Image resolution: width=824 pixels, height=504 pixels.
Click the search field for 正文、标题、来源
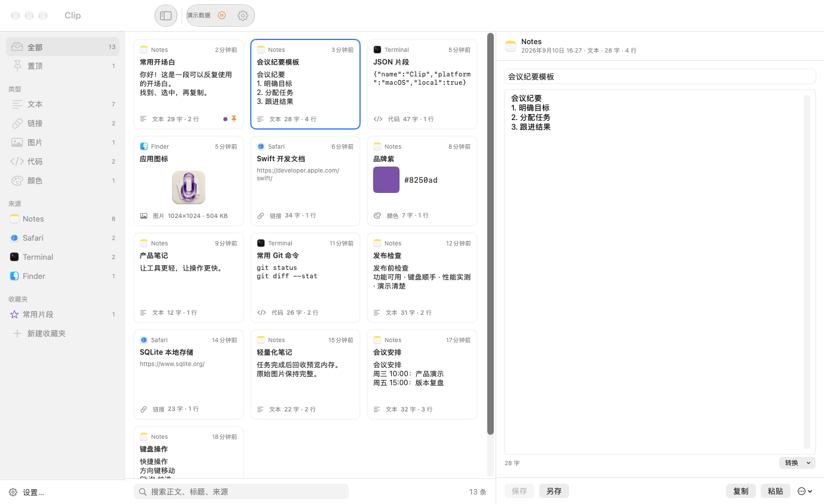click(241, 491)
